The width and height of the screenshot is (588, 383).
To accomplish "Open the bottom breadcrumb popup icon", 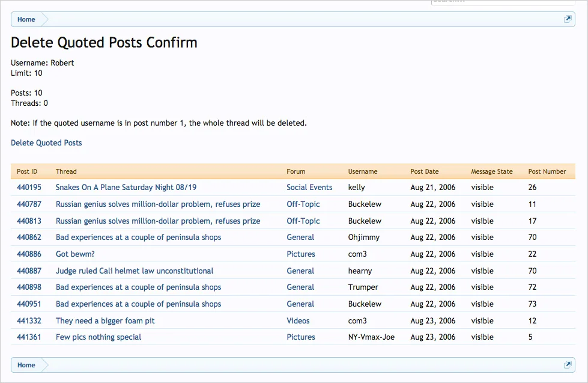I will (x=568, y=364).
